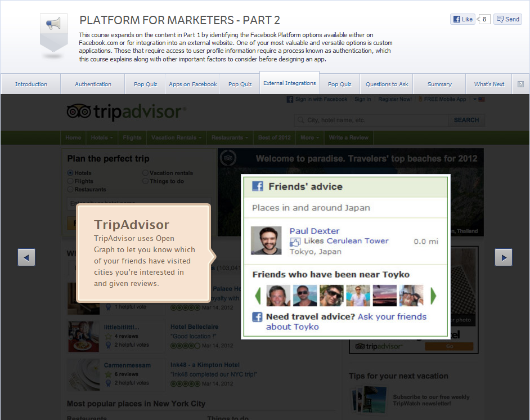This screenshot has width=530, height=420.
Task: Click the Ink48 five-circle rating
Action: [185, 384]
